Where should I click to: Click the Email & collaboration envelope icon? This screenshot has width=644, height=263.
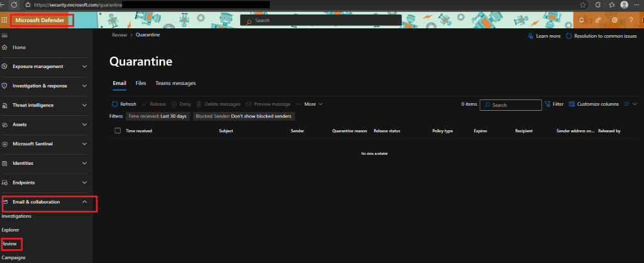click(4, 202)
